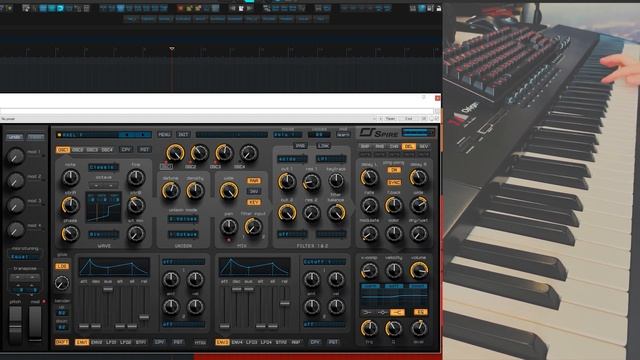The image size is (640, 360).
Task: Toggle the delay SYNC button
Action: click(x=394, y=182)
